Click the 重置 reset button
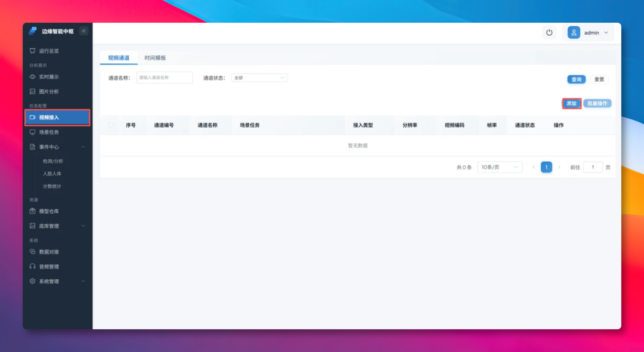Image resolution: width=644 pixels, height=352 pixels. click(x=599, y=79)
